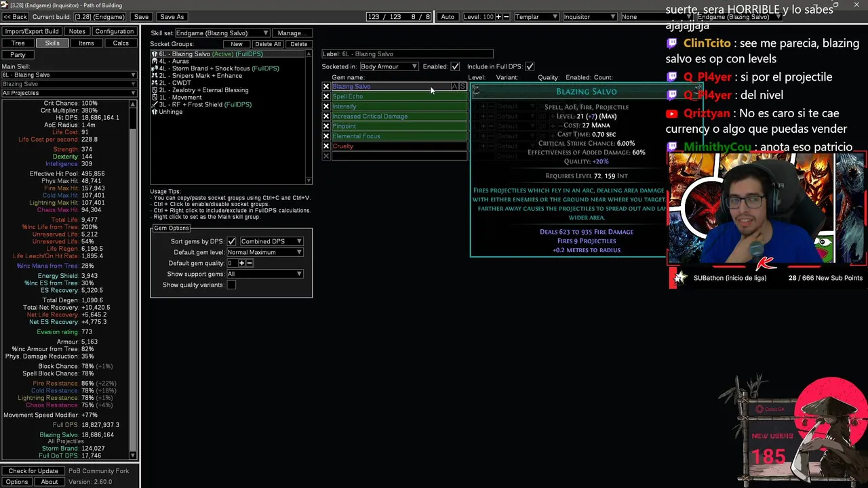This screenshot has height=488, width=868.
Task: Open the Options button
Action: (x=17, y=482)
